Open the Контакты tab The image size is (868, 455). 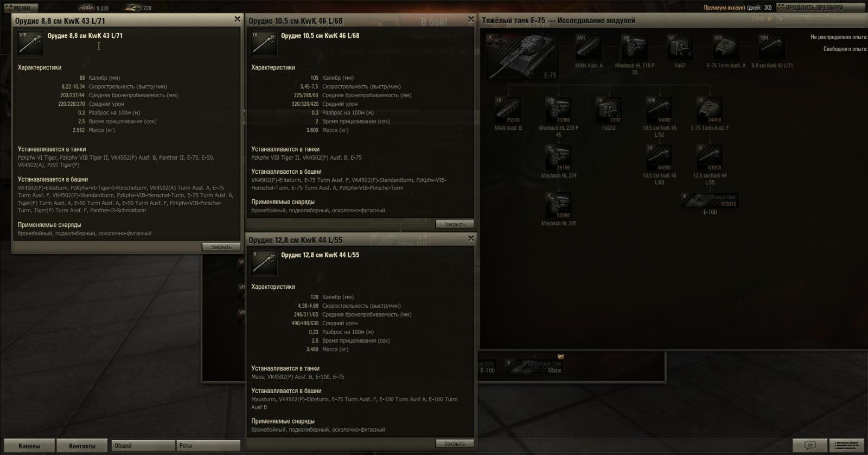point(82,446)
